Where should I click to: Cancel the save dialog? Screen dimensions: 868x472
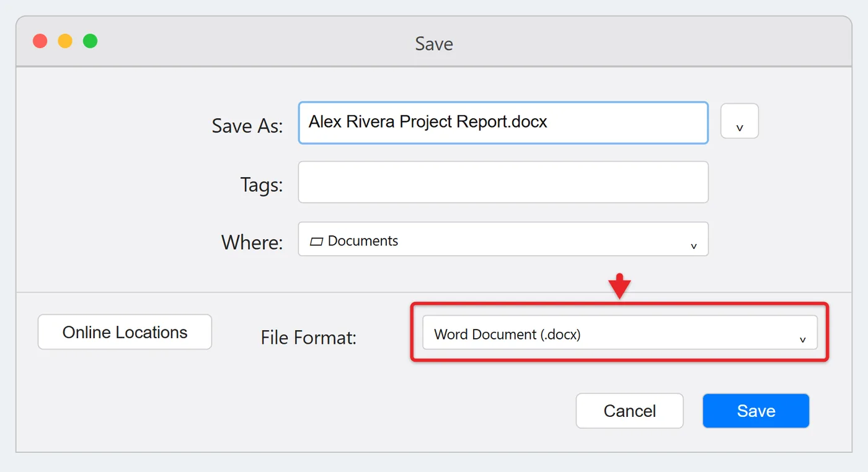point(629,411)
